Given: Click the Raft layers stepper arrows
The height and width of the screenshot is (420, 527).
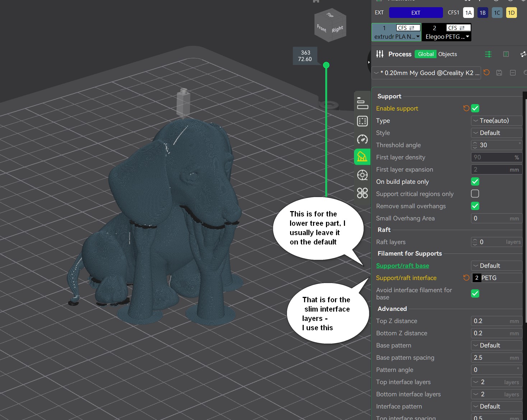Looking at the screenshot, I should pos(475,242).
